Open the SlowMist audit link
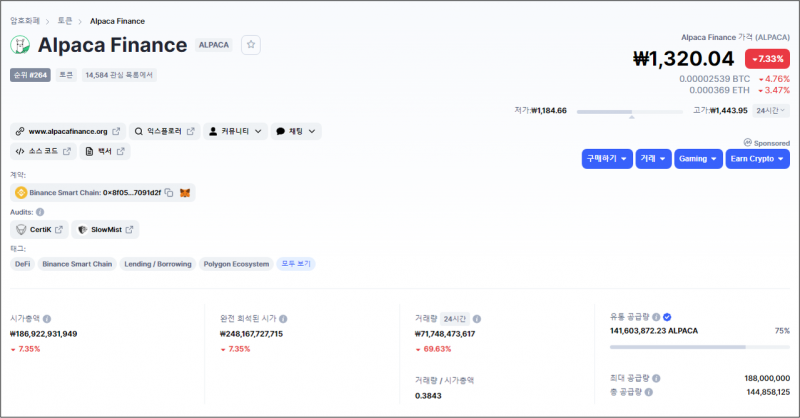800x418 pixels. coord(105,230)
